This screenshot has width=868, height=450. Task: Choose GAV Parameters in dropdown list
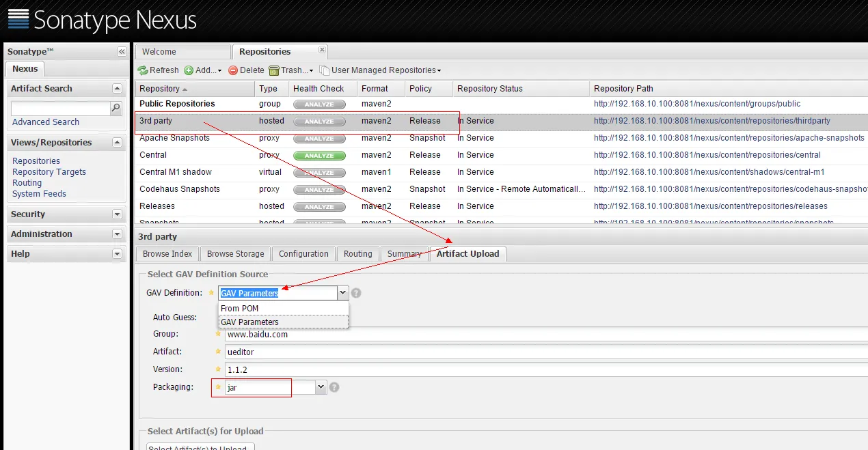[284, 322]
